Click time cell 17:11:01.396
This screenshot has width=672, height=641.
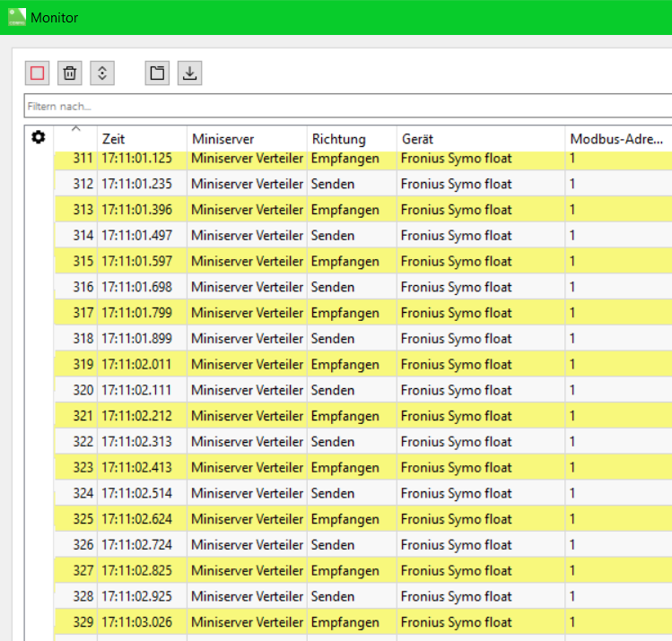[x=136, y=210]
